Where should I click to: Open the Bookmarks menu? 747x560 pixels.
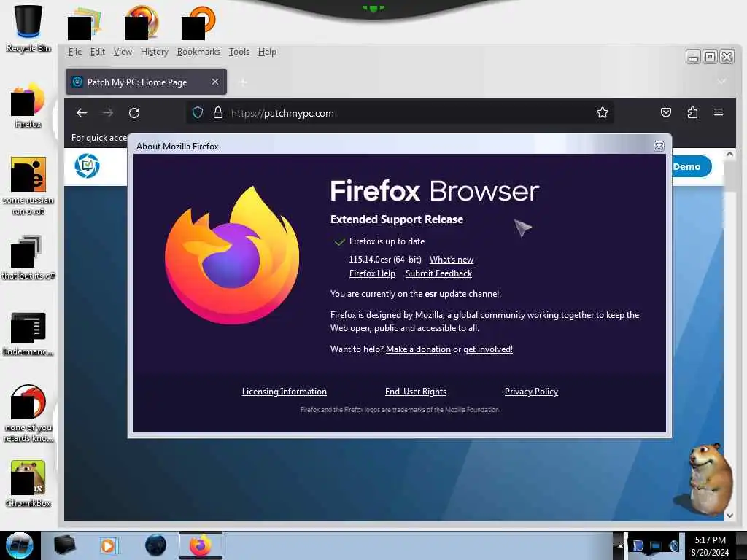(198, 52)
